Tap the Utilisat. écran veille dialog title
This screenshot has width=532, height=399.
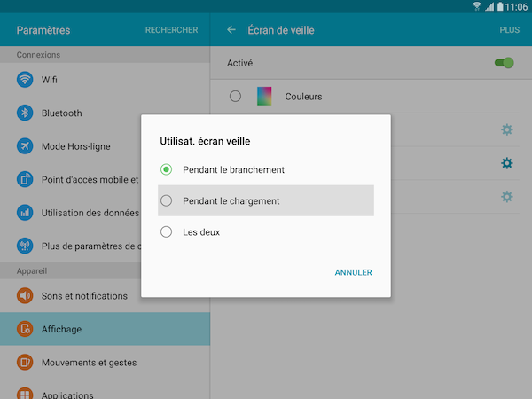point(205,141)
